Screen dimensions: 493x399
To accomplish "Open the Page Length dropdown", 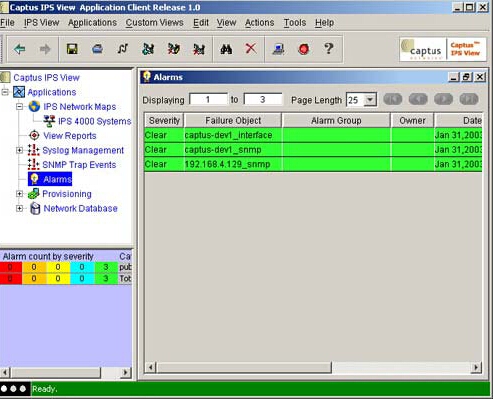I will point(370,100).
